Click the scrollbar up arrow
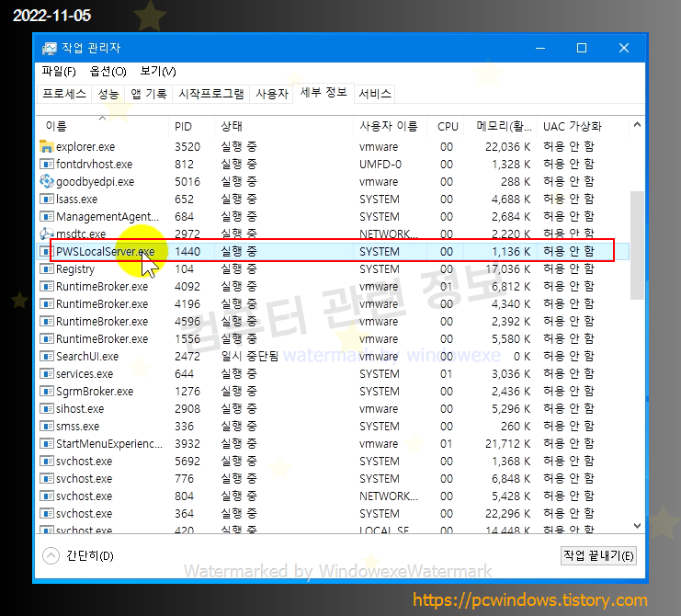681x616 pixels. [x=637, y=125]
